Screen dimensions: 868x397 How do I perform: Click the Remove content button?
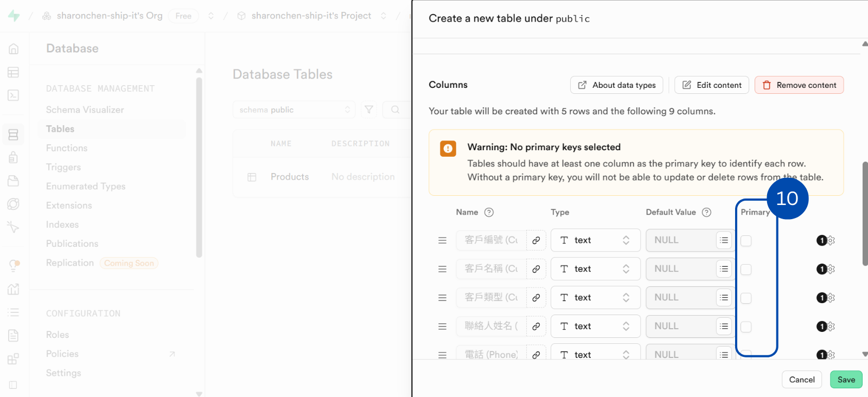tap(799, 85)
